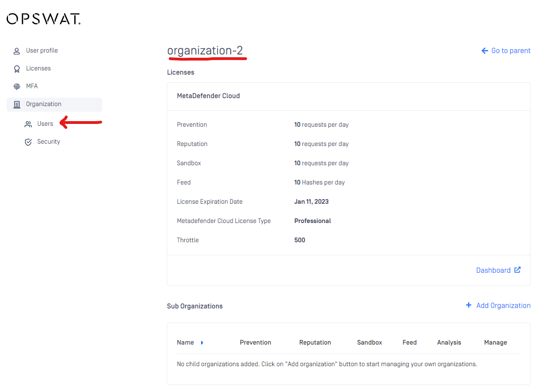Click the Throttle label
553x392 pixels.
[x=187, y=240]
